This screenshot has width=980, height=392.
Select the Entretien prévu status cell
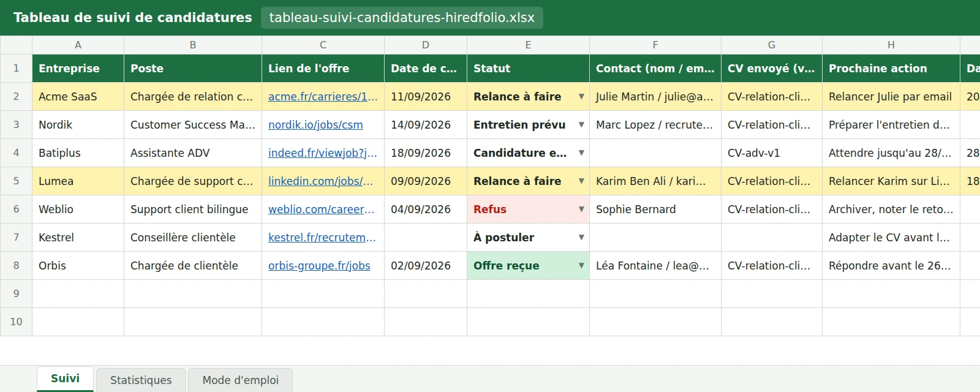(x=528, y=125)
